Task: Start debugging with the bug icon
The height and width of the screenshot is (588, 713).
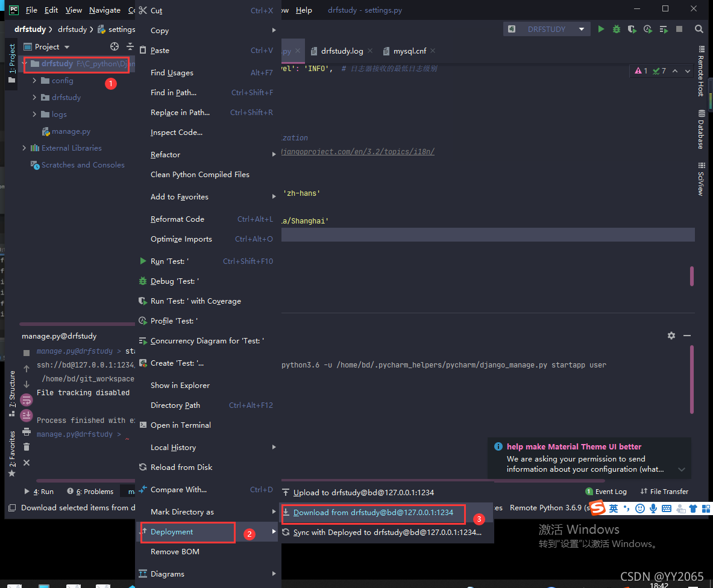Action: [617, 29]
